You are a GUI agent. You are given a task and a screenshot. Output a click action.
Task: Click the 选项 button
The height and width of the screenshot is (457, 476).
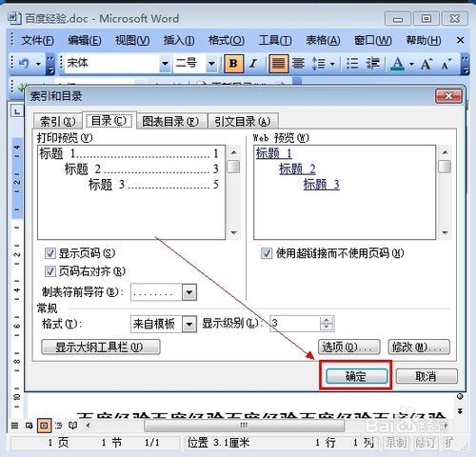pyautogui.click(x=349, y=347)
